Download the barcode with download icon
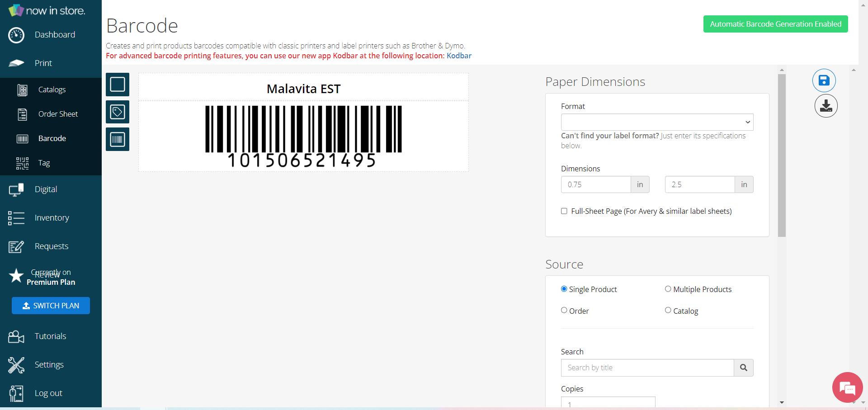Image resolution: width=868 pixels, height=410 pixels. [x=826, y=106]
